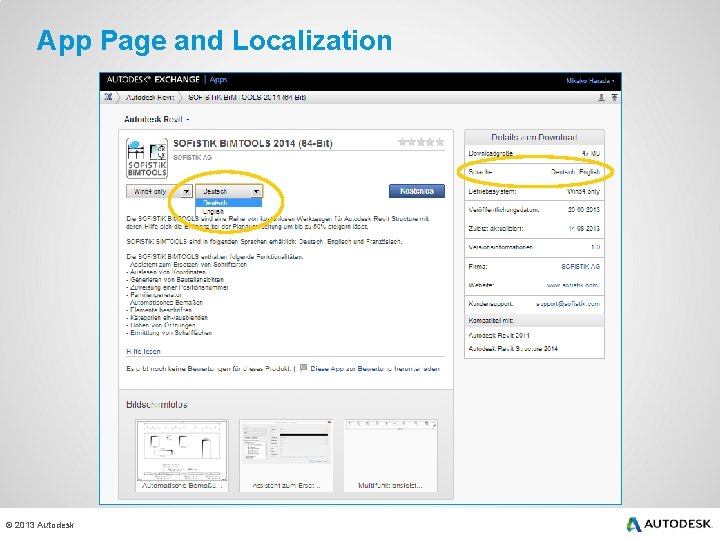Click the SOFiSTiK AG publisher name under title
This screenshot has height=540, width=720.
click(192, 158)
